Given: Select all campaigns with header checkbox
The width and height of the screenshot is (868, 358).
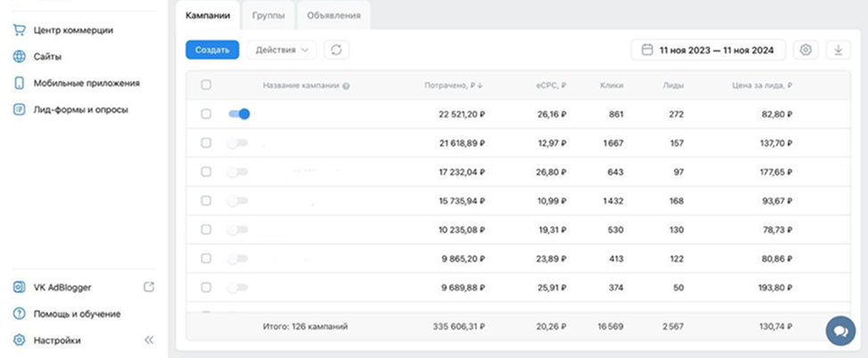Looking at the screenshot, I should tap(206, 85).
